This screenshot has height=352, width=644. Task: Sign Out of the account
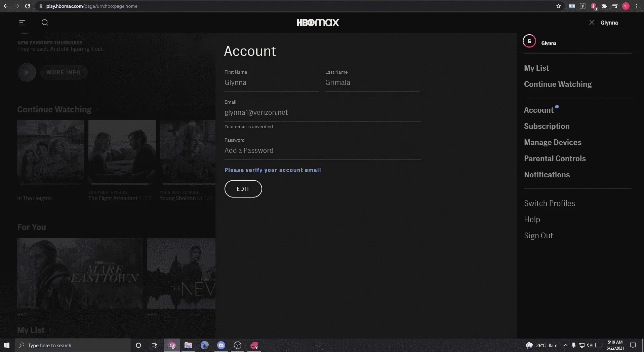click(x=538, y=236)
